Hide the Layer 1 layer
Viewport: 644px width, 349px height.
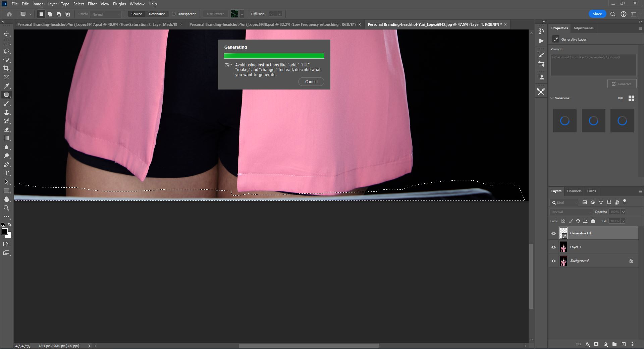click(x=554, y=247)
